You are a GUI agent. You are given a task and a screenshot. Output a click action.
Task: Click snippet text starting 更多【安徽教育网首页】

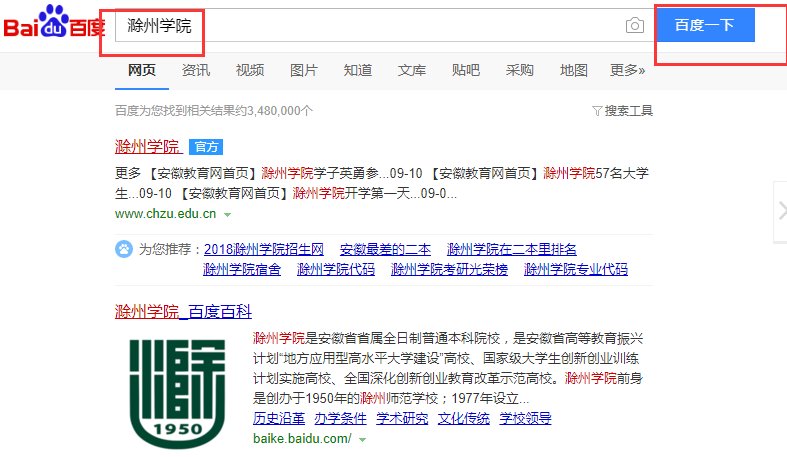tap(382, 183)
